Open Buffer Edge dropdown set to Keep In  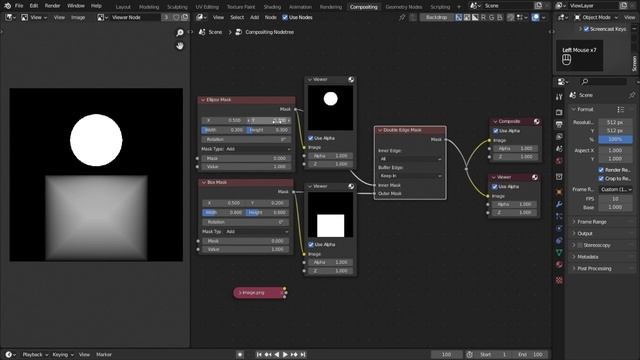coord(410,176)
